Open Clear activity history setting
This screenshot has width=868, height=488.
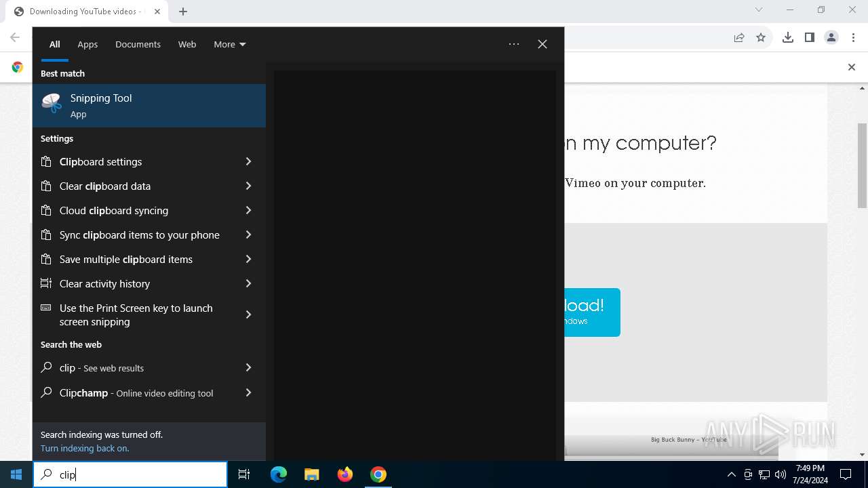149,283
